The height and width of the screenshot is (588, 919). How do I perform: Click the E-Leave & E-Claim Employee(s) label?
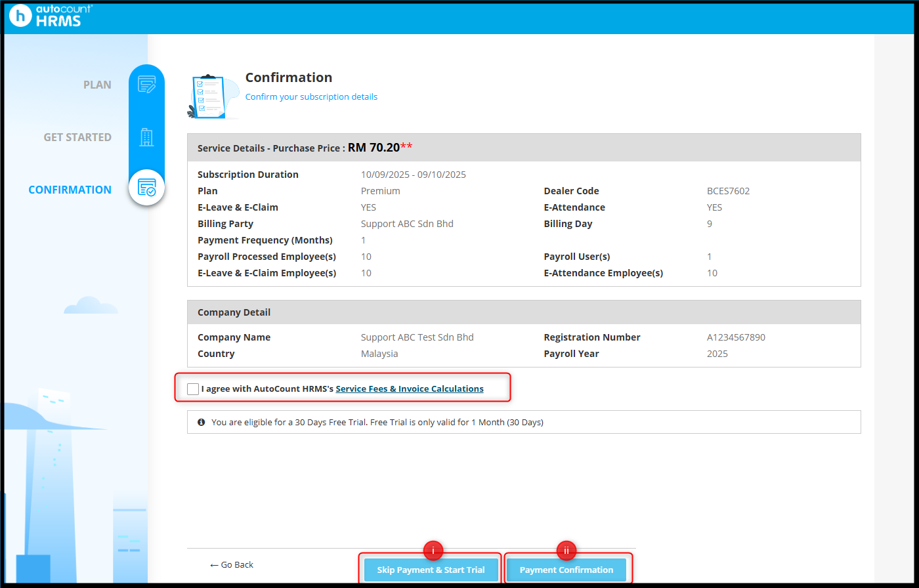267,273
